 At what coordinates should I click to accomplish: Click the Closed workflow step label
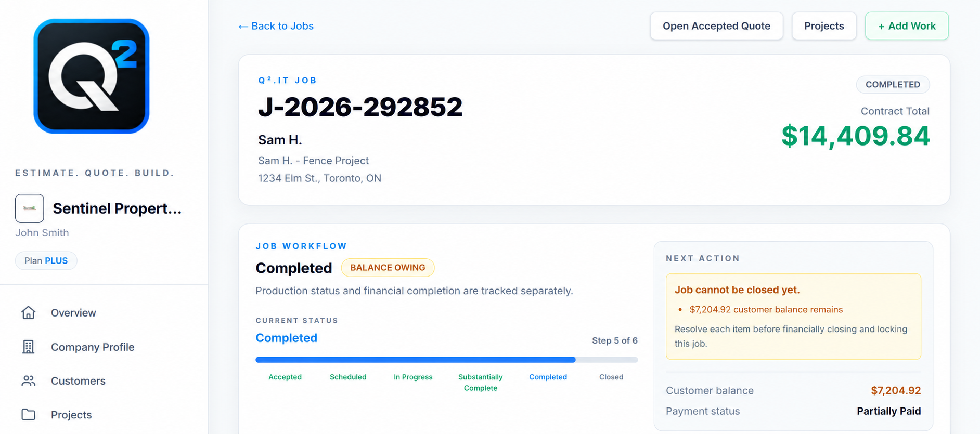click(x=611, y=377)
